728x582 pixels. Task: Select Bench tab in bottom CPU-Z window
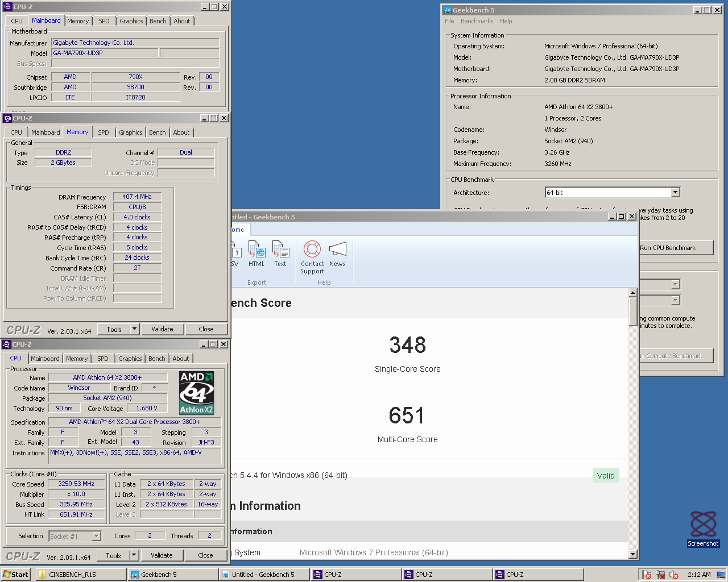(x=156, y=359)
